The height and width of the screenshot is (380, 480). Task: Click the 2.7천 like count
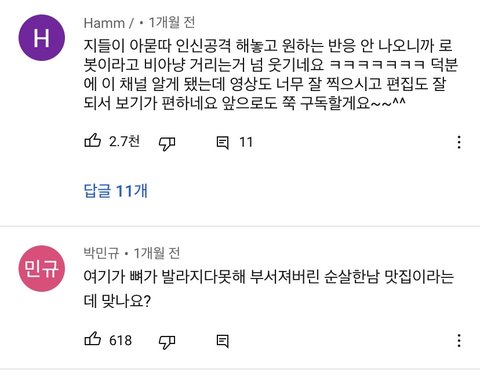(x=124, y=142)
